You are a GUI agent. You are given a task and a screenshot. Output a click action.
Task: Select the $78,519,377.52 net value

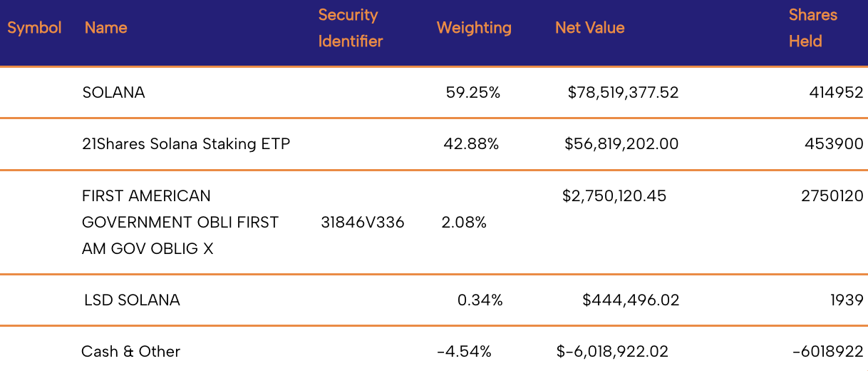pos(623,93)
